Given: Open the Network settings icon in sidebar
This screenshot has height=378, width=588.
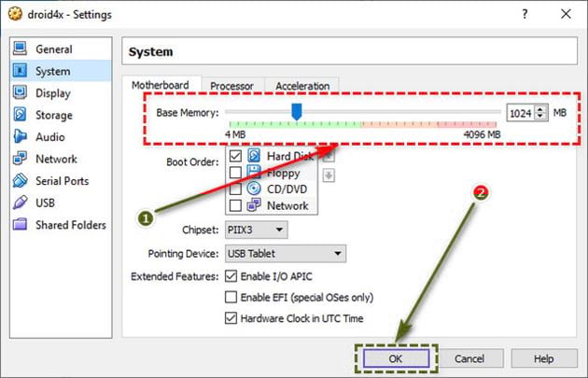Looking at the screenshot, I should pyautogui.click(x=20, y=159).
